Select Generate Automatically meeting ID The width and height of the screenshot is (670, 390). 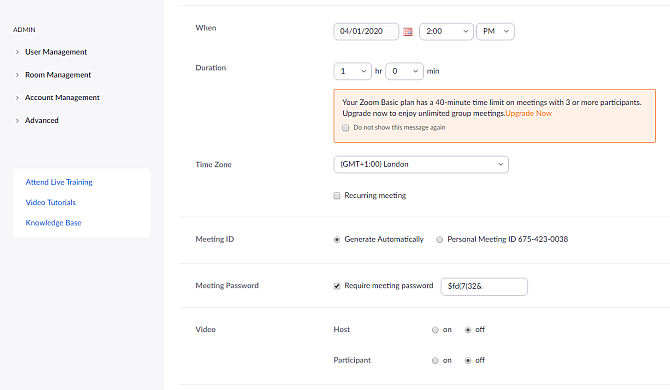pyautogui.click(x=337, y=240)
